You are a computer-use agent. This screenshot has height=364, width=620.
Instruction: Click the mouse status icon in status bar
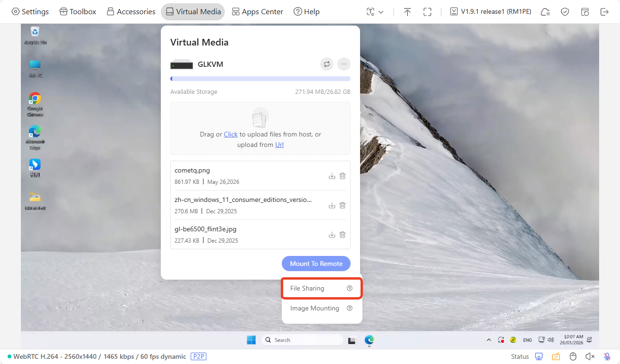click(x=573, y=356)
